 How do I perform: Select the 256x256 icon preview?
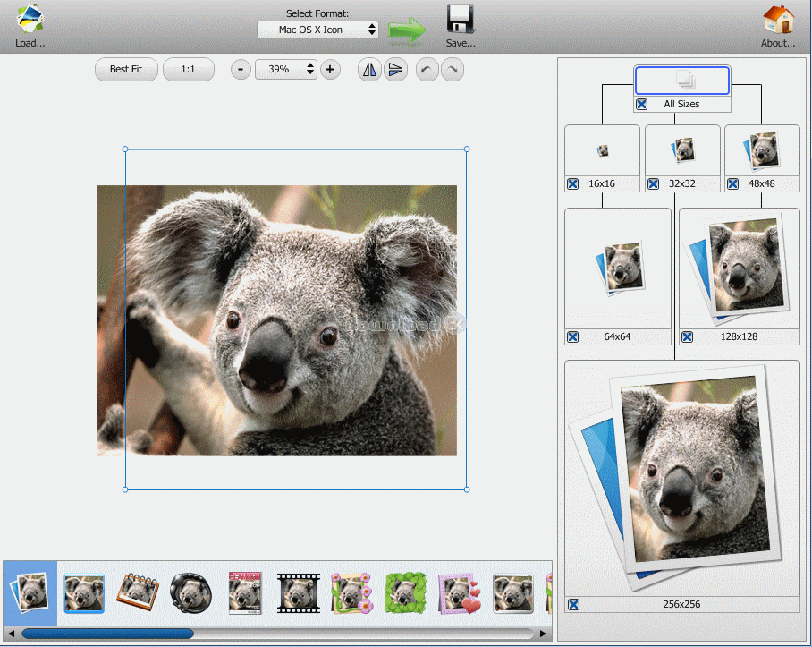coord(682,479)
